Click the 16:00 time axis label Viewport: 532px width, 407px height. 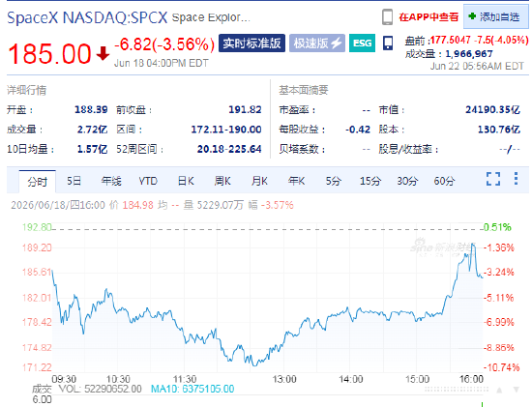point(471,379)
